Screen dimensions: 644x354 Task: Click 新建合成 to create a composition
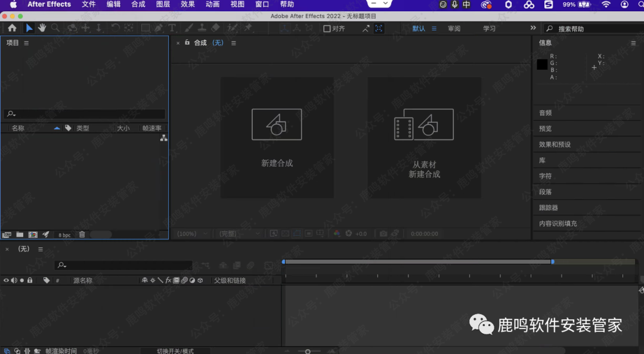tap(277, 137)
